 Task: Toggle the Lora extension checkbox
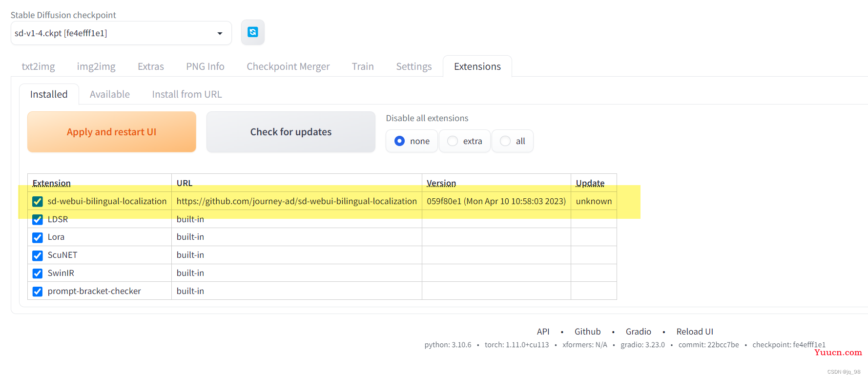pos(38,237)
